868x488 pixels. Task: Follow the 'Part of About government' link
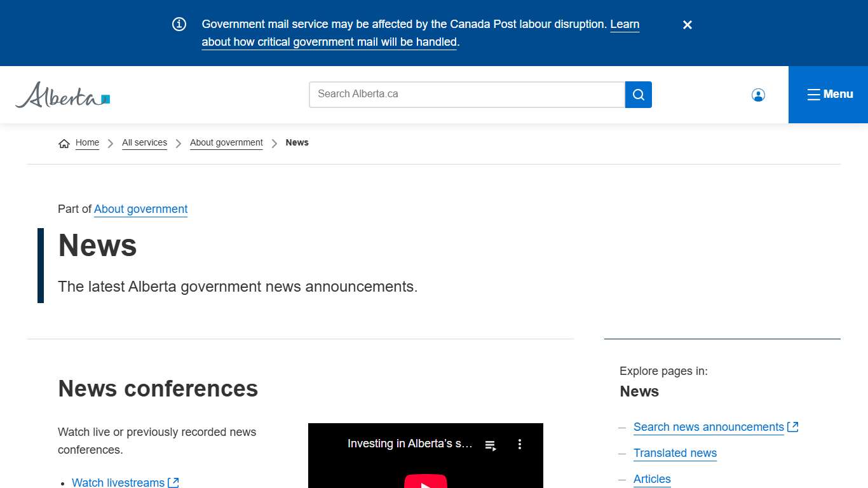pyautogui.click(x=140, y=209)
